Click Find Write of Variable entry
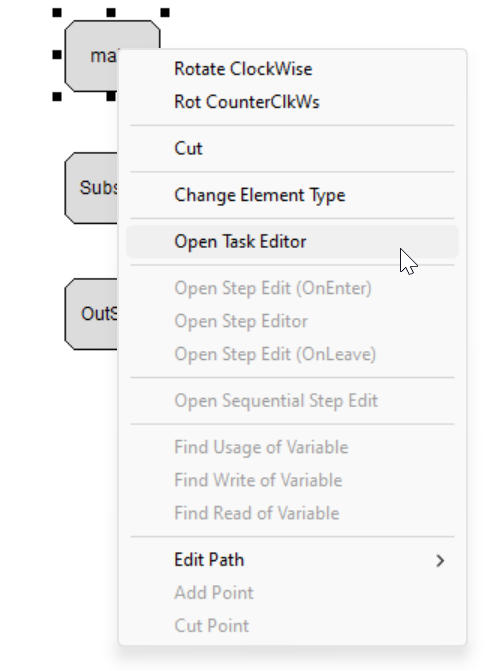488x671 pixels. [x=292, y=481]
